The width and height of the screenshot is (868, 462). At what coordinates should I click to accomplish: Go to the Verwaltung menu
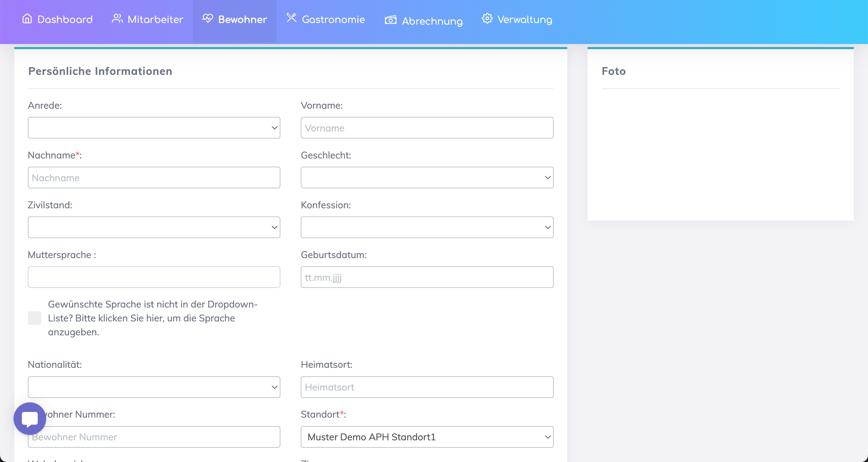click(x=525, y=20)
